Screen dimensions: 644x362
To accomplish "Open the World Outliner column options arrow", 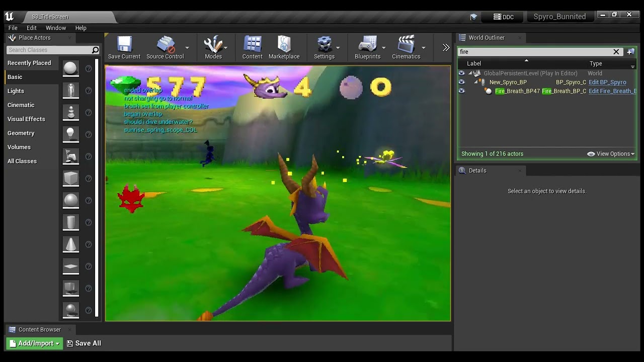I will 633,66.
